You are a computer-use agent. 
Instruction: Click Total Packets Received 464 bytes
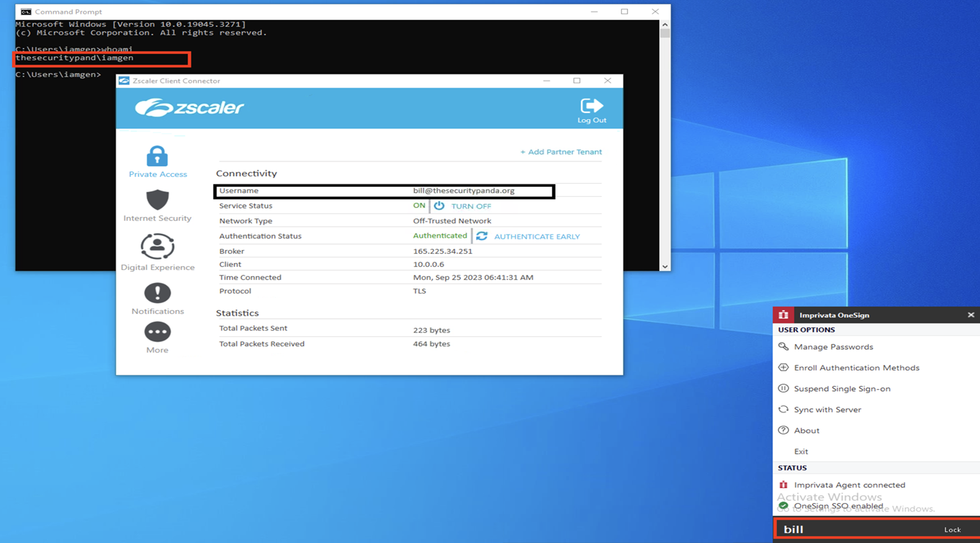point(431,344)
